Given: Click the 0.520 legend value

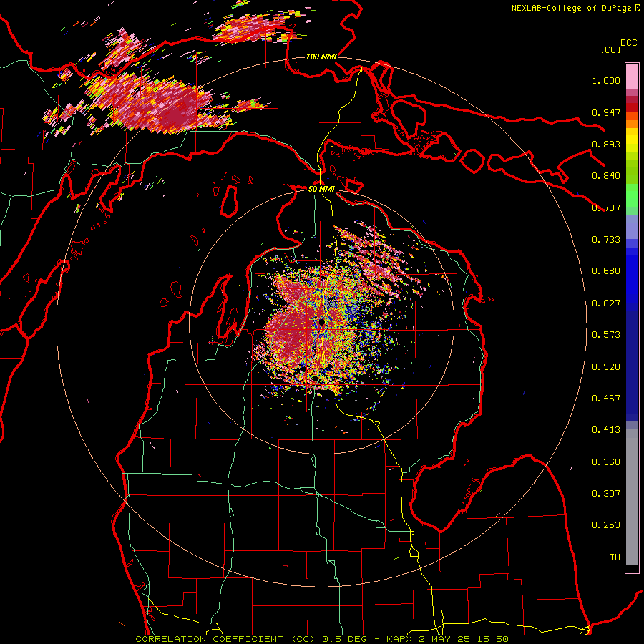Looking at the screenshot, I should [606, 367].
